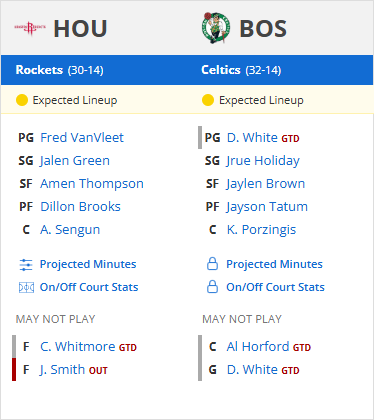Click the Rockets yellow expected lineup dot

click(22, 100)
